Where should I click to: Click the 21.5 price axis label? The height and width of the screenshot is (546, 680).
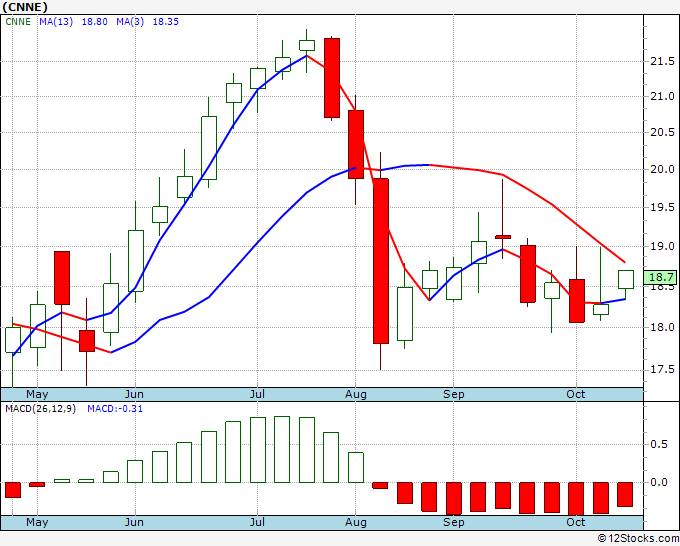pyautogui.click(x=662, y=62)
